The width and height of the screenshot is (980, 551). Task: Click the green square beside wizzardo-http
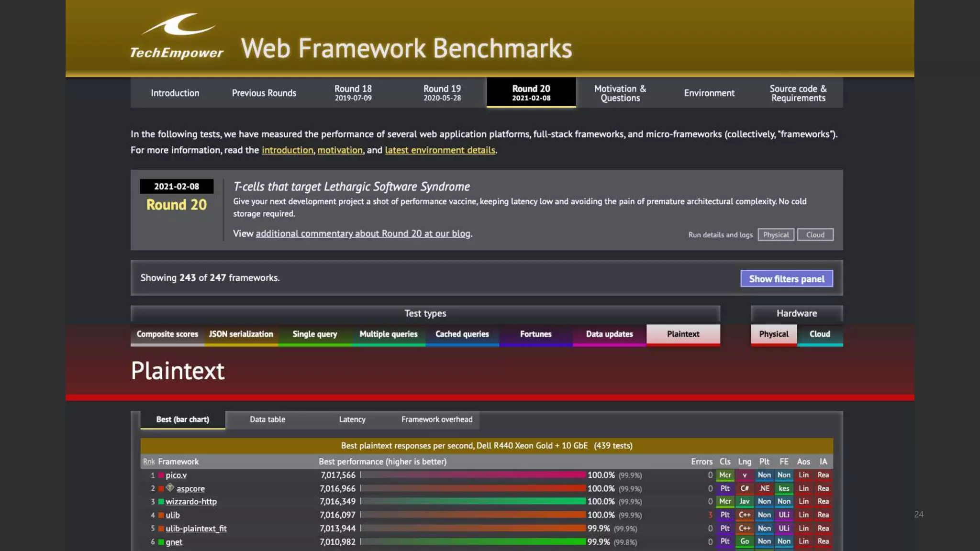click(x=161, y=502)
